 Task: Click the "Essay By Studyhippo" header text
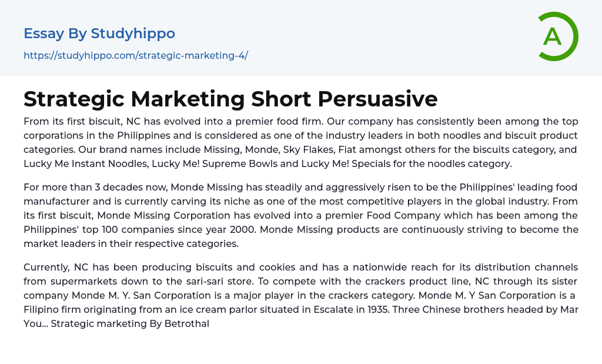(x=99, y=34)
